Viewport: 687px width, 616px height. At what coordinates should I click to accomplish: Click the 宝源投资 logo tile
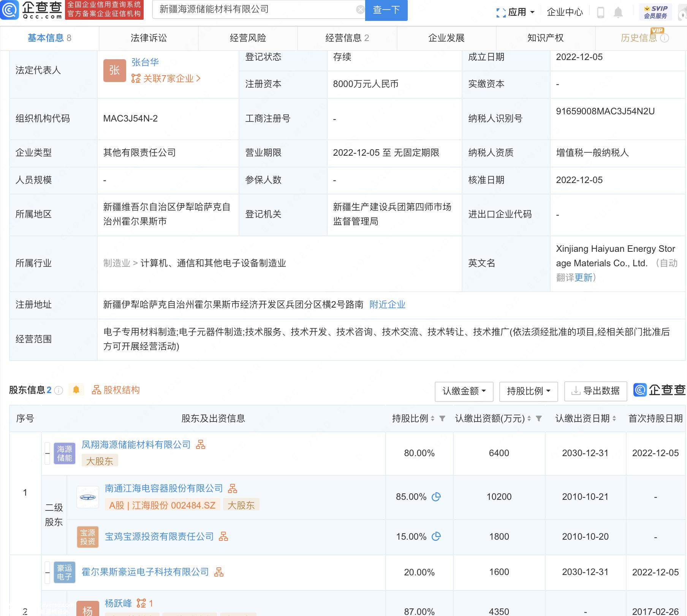[88, 537]
